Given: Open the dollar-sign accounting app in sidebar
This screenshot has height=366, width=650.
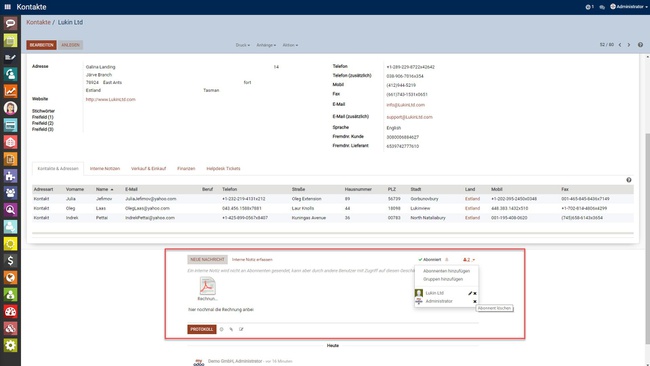Looking at the screenshot, I should pos(10,260).
